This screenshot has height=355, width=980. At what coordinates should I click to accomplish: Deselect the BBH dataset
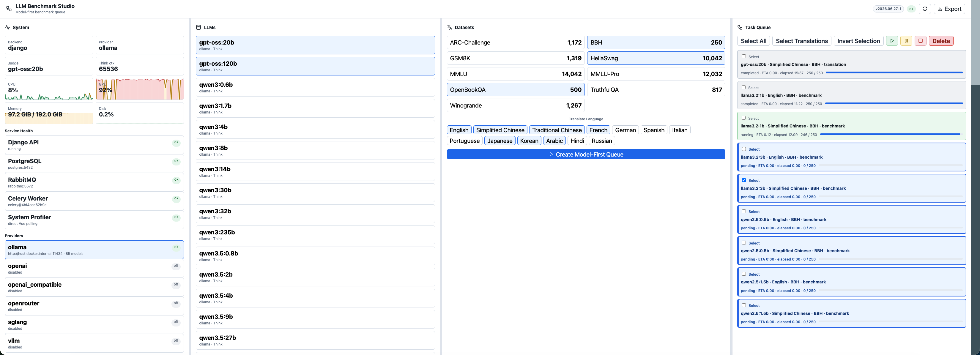(656, 42)
